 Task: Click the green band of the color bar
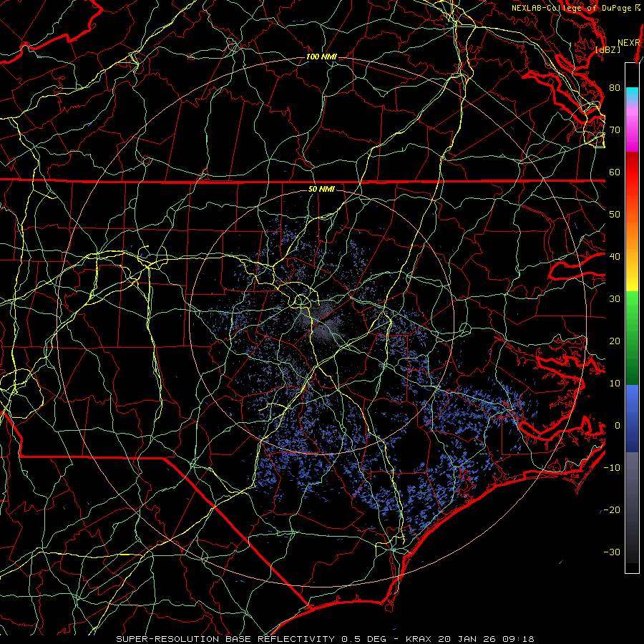(x=632, y=338)
